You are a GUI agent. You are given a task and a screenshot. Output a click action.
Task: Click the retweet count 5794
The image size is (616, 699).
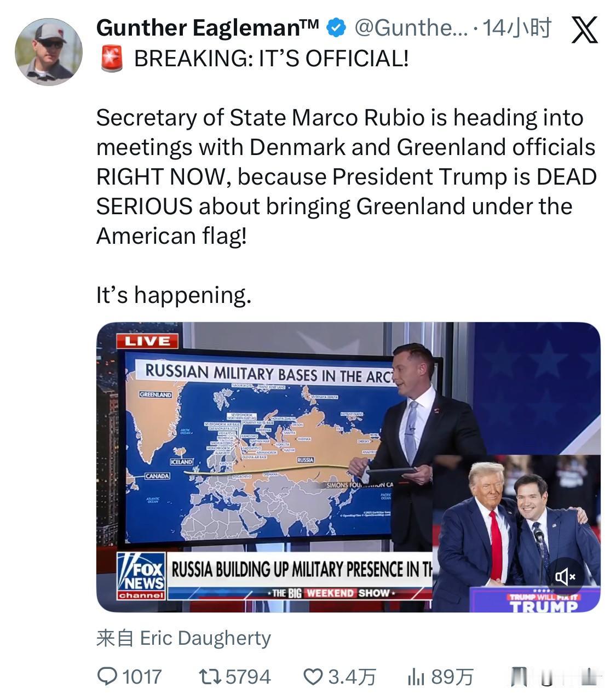coord(248,677)
